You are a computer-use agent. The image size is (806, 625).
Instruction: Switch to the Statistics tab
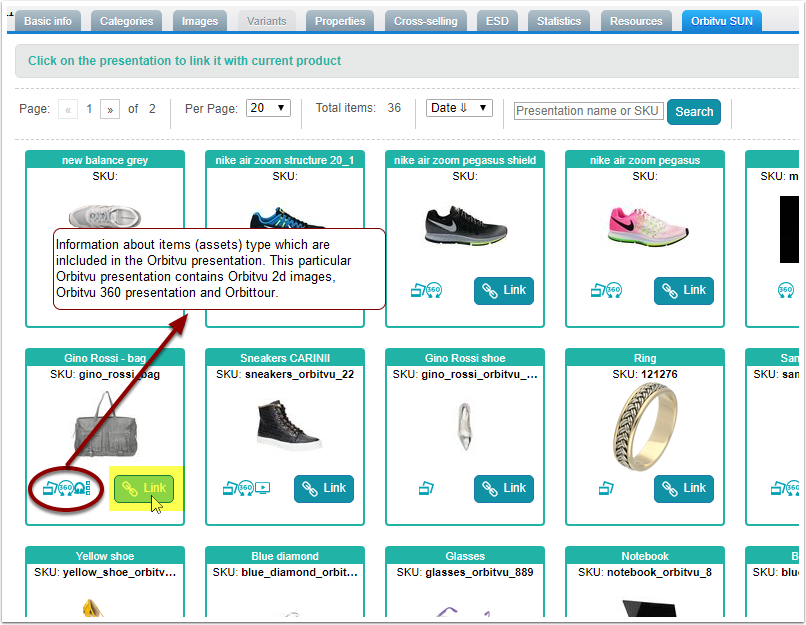tap(559, 21)
